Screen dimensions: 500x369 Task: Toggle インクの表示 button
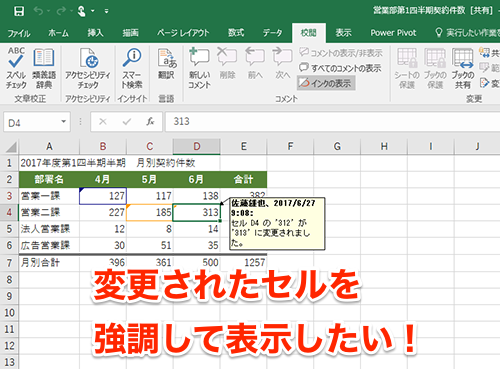(x=326, y=83)
